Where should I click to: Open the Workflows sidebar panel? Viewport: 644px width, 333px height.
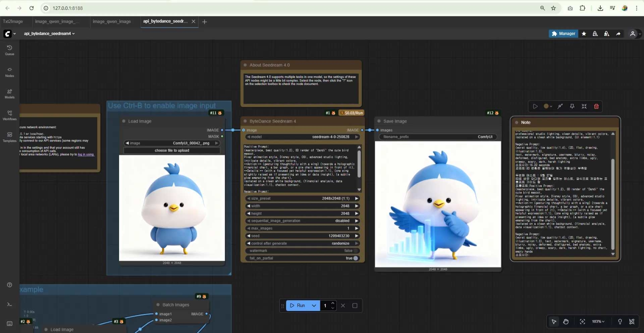tap(9, 115)
